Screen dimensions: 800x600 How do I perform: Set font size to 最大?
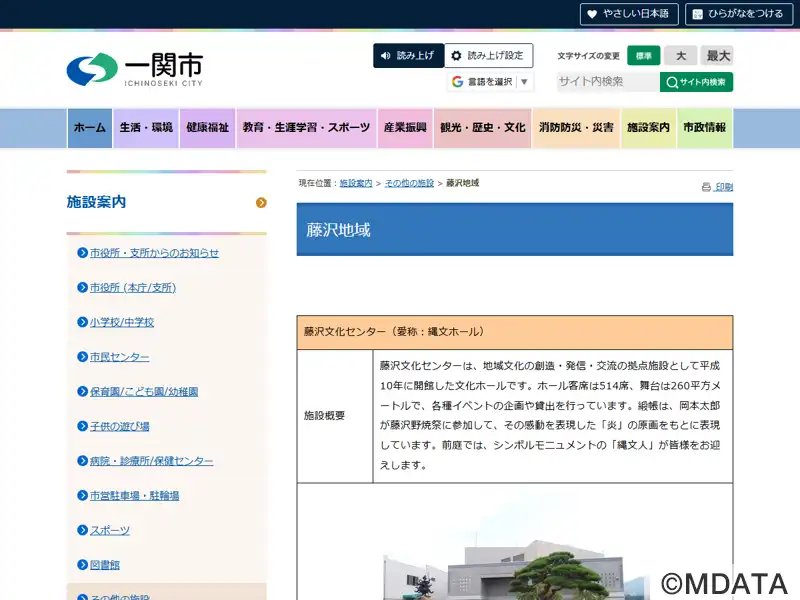pyautogui.click(x=717, y=56)
